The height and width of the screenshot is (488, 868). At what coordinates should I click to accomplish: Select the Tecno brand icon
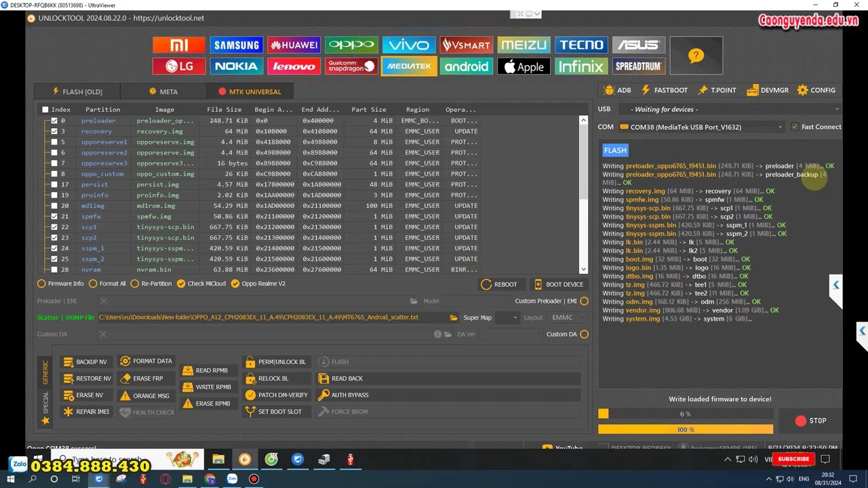(x=581, y=45)
